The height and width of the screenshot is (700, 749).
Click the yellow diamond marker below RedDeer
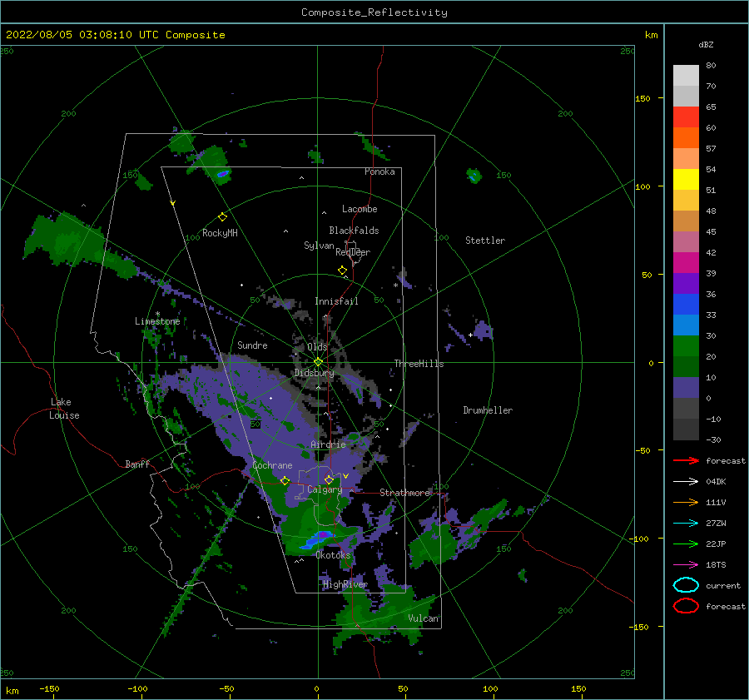[342, 271]
